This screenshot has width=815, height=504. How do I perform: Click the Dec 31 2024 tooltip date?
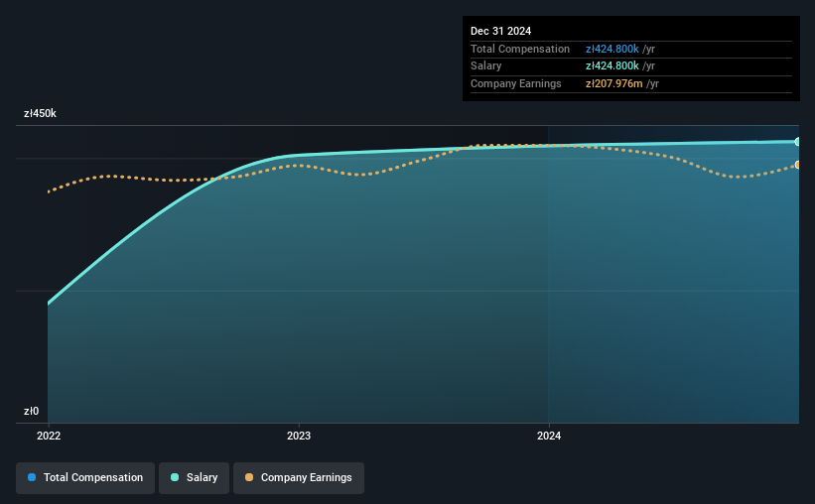(x=500, y=31)
